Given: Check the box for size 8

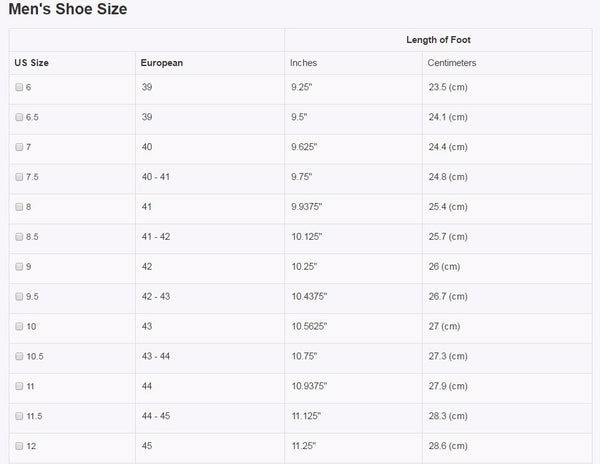Looking at the screenshot, I should [x=20, y=207].
